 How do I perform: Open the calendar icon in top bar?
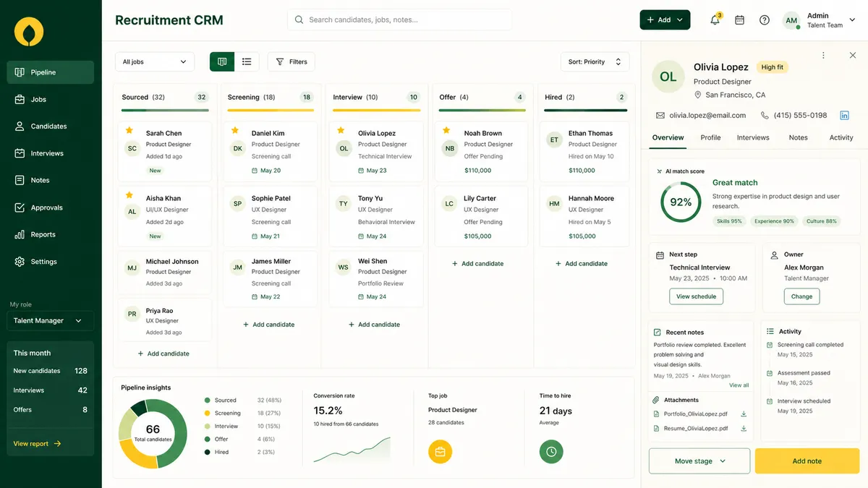pyautogui.click(x=739, y=20)
